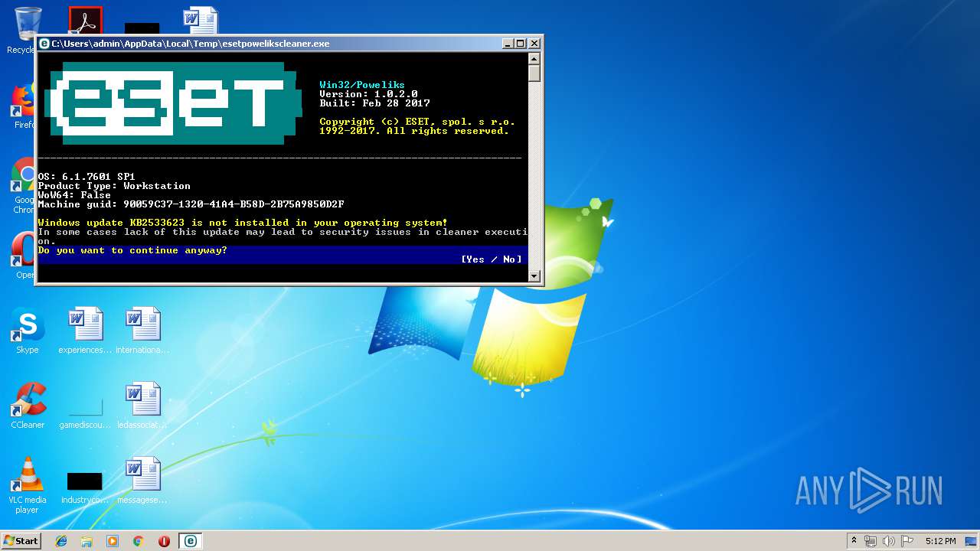Click the 'Do you want to continue anyway?' line

132,250
